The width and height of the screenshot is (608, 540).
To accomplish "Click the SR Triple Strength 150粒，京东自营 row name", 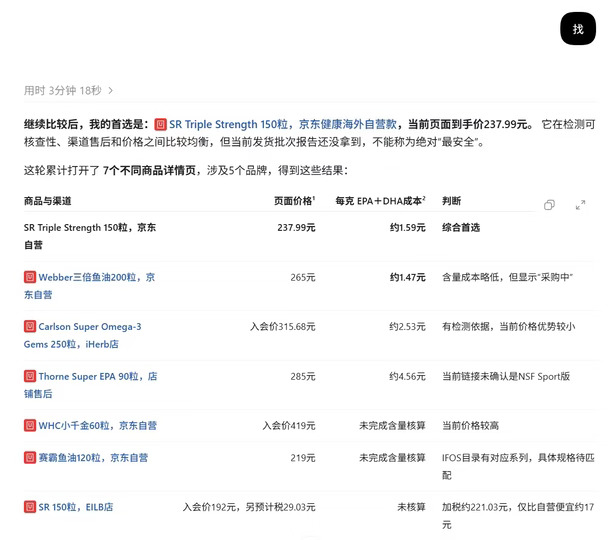I will click(90, 236).
